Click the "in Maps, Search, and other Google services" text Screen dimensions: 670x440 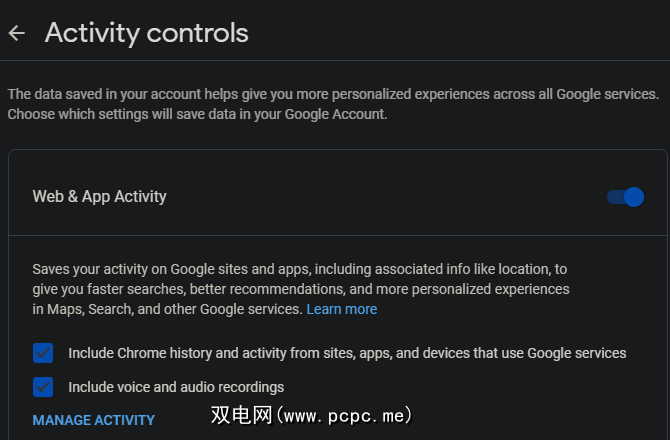167,310
